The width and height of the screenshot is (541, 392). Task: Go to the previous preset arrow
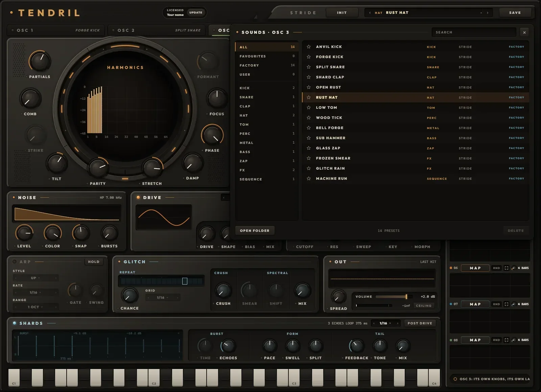[370, 13]
